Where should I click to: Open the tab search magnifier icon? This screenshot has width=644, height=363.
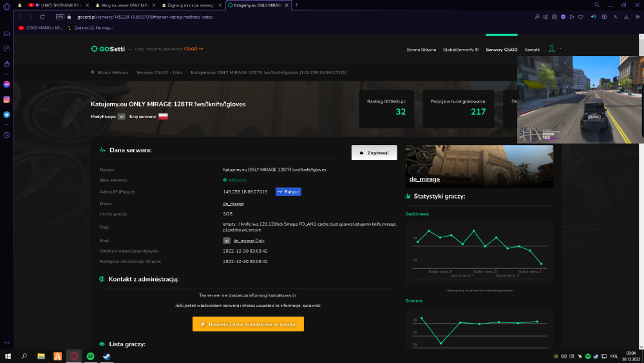pos(597,5)
